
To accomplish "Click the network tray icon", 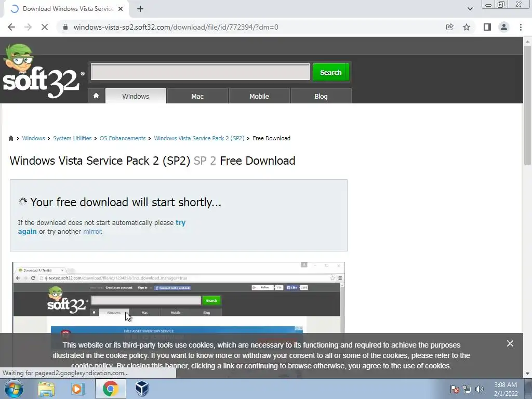I will (x=467, y=389).
